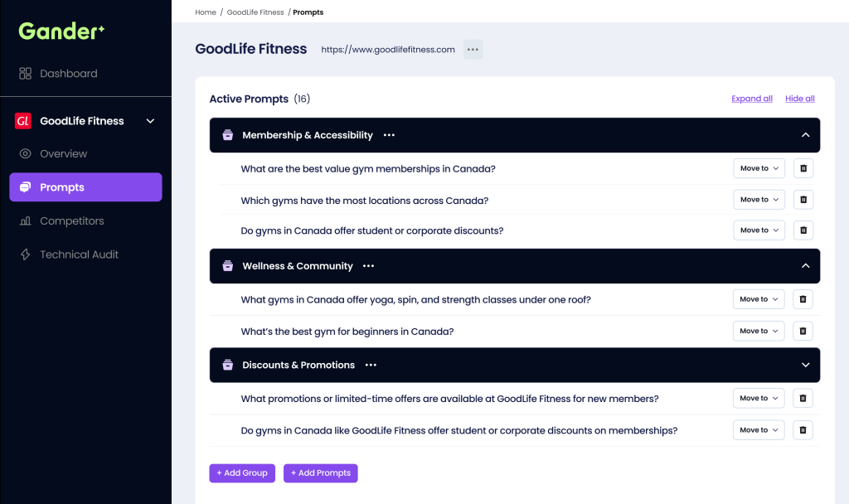Click the Expand all link
This screenshot has height=504, width=849.
(x=752, y=99)
